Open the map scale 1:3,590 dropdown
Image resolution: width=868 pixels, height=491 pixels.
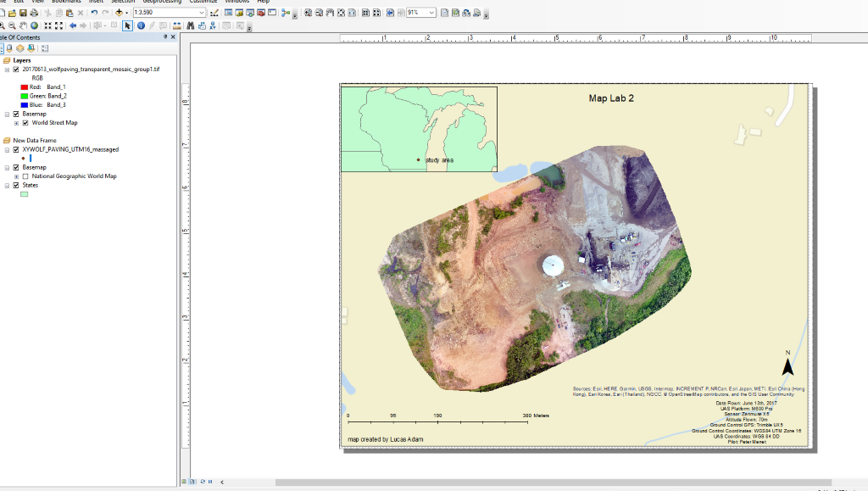click(202, 13)
